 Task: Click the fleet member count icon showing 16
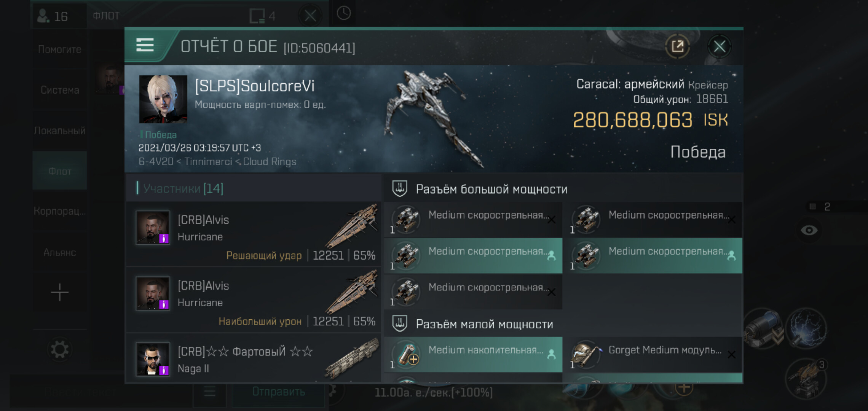(x=53, y=16)
